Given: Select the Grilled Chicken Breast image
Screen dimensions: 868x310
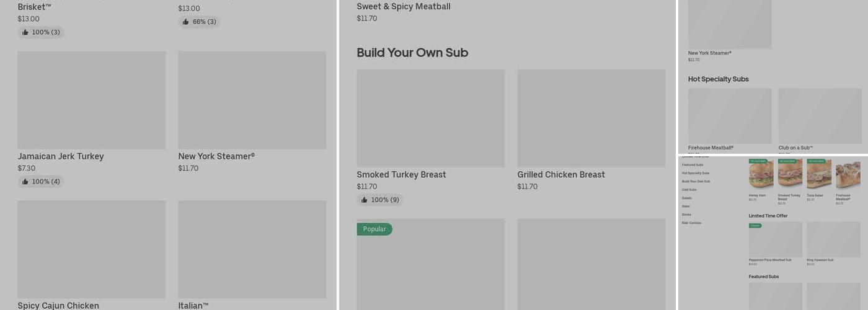Looking at the screenshot, I should point(591,118).
